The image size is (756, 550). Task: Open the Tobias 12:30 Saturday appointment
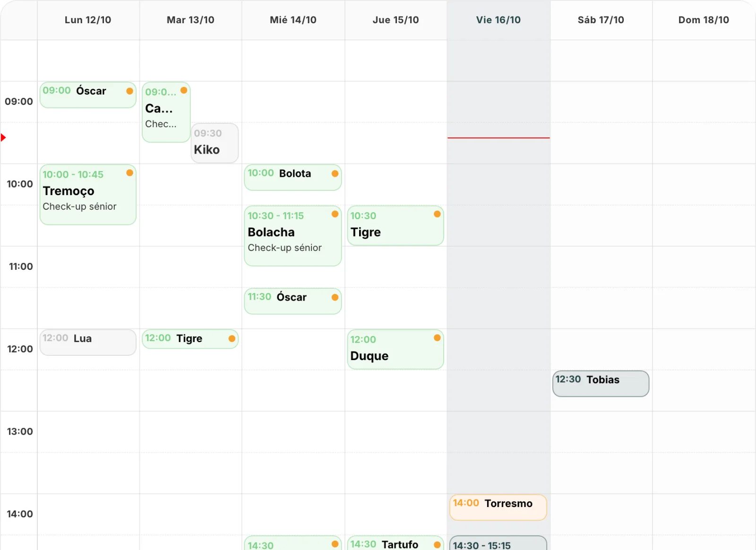click(x=601, y=384)
